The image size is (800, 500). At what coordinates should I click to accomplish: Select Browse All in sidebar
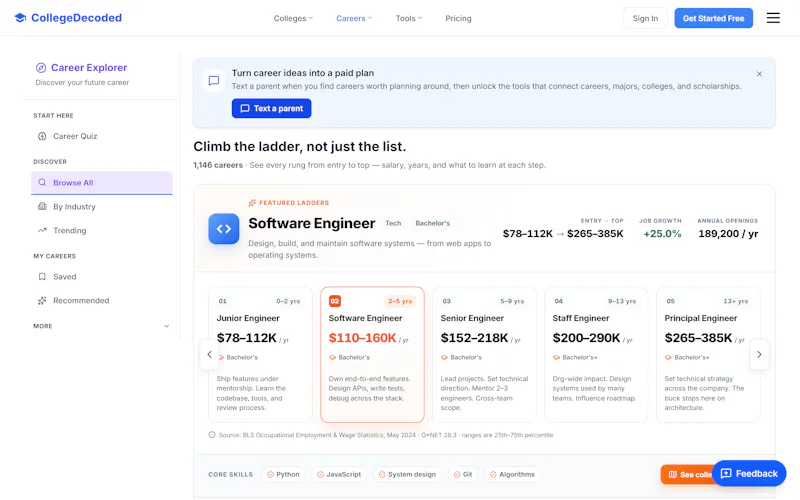(x=102, y=183)
